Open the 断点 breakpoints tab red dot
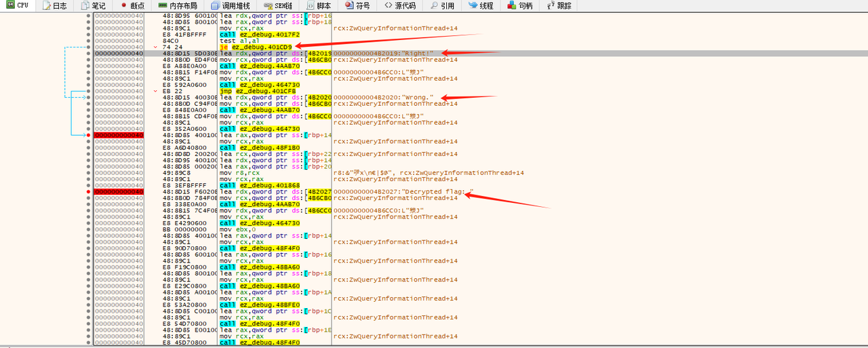The image size is (868, 348). click(123, 5)
